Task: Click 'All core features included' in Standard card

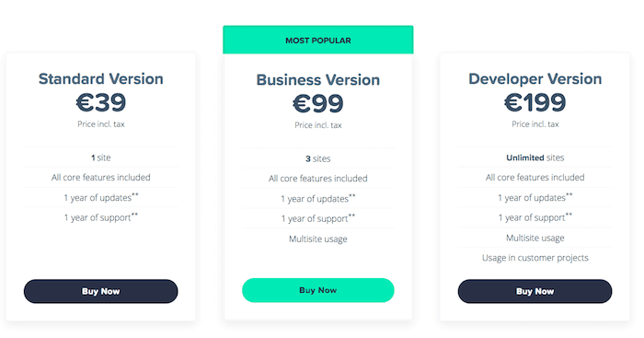Action: point(101,177)
